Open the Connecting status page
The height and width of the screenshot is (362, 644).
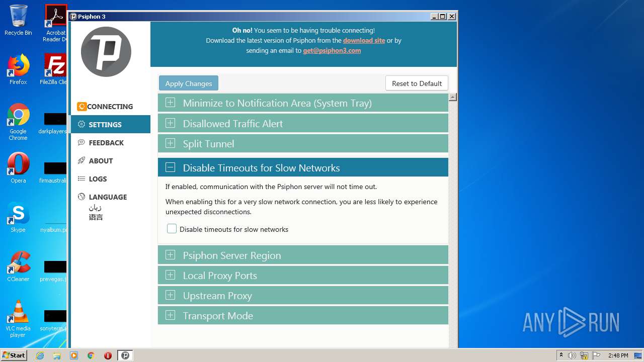coord(111,107)
